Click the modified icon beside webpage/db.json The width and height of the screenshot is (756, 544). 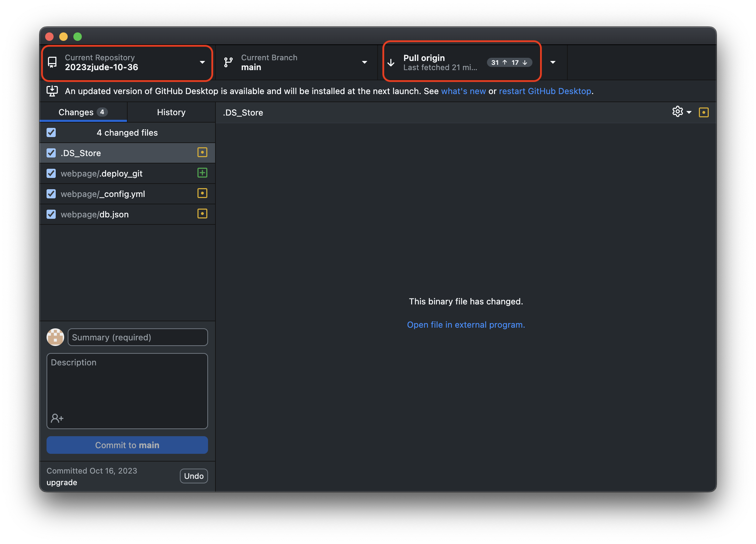(x=202, y=214)
